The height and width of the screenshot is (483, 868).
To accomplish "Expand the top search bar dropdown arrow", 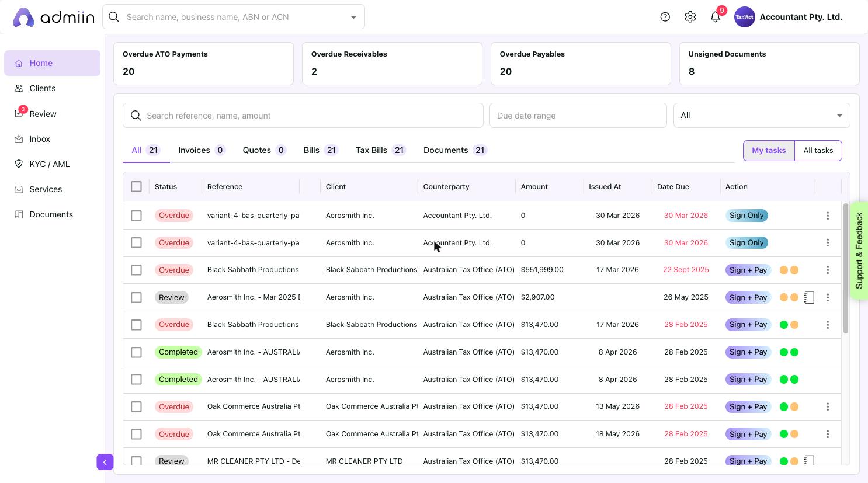I will coord(353,17).
